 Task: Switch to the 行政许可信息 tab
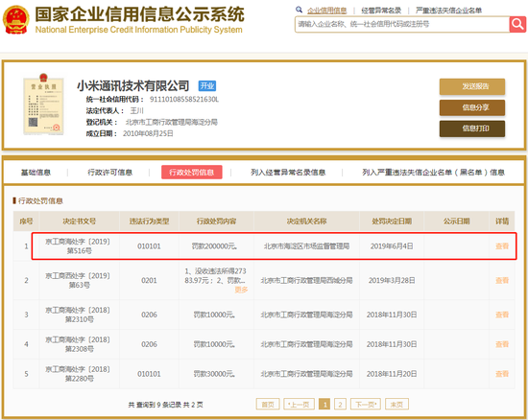click(109, 173)
